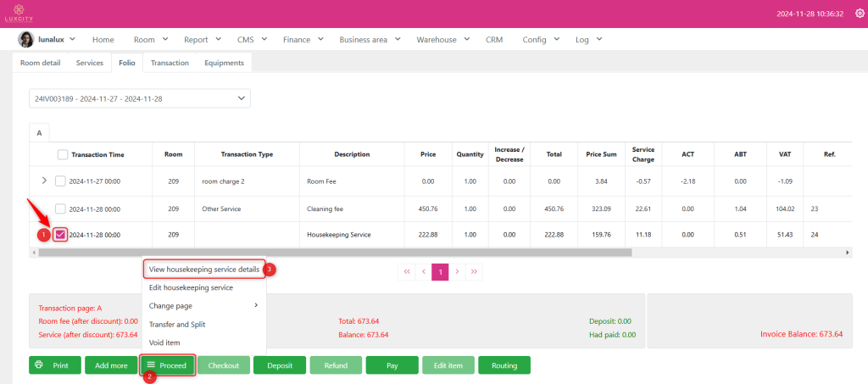
Task: Go to the last page of results
Action: click(474, 271)
